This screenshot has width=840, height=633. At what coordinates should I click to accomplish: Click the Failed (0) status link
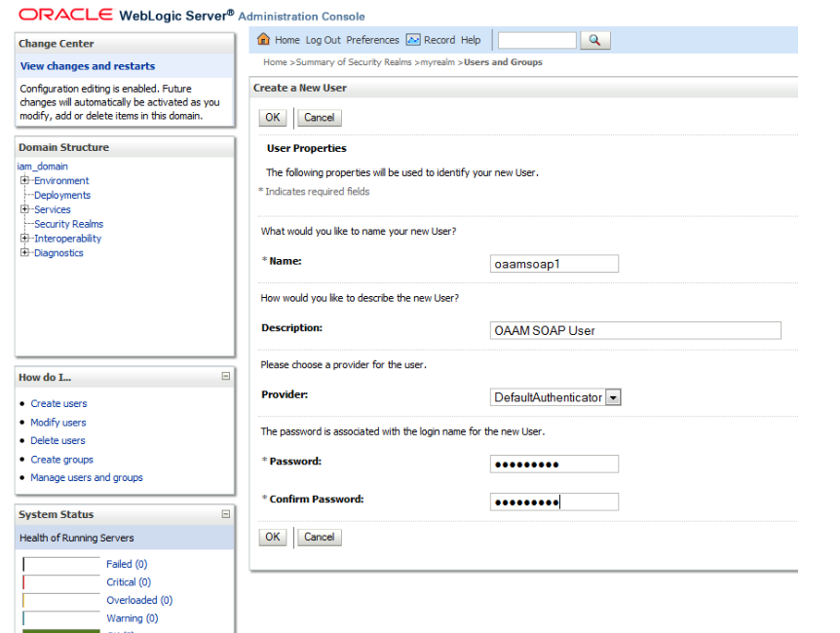click(x=127, y=564)
